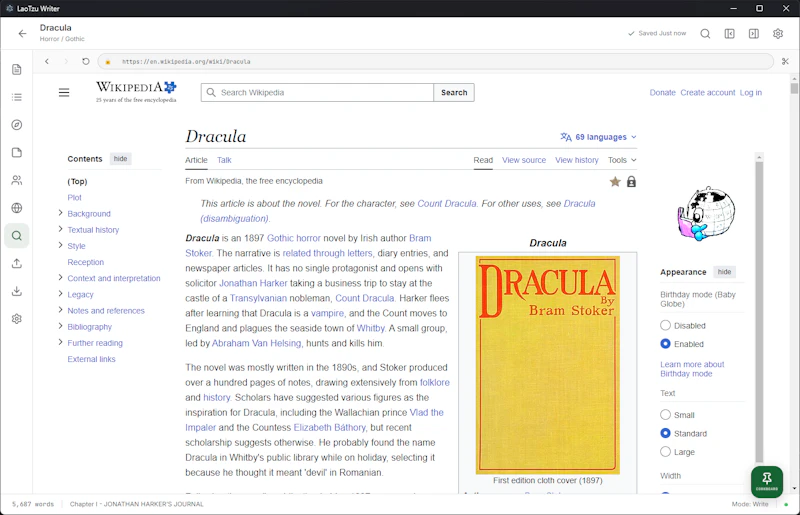
Task: Click the scissors clip icon
Action: 785,61
